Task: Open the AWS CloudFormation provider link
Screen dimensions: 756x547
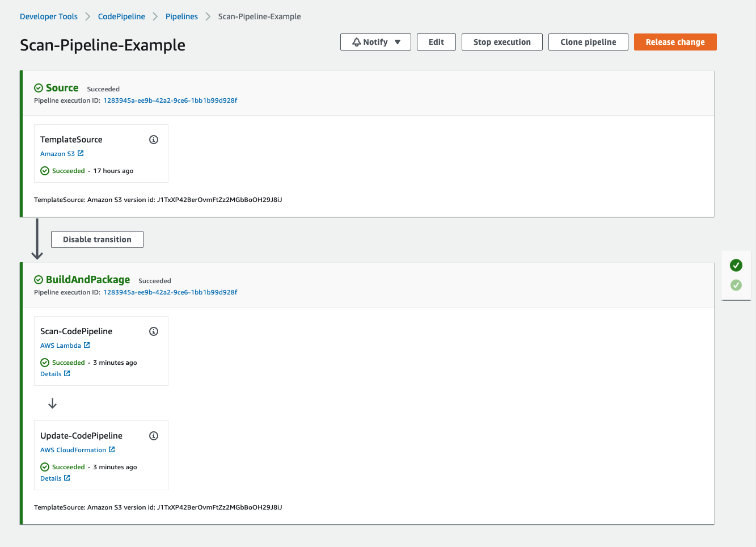Action: (x=73, y=450)
